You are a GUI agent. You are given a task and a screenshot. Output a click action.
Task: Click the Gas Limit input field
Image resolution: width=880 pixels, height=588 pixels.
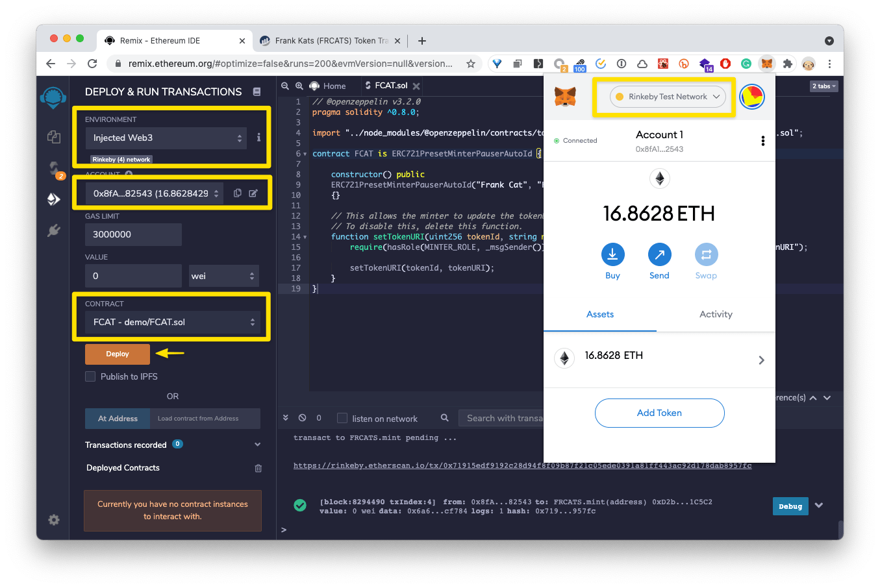[133, 234]
